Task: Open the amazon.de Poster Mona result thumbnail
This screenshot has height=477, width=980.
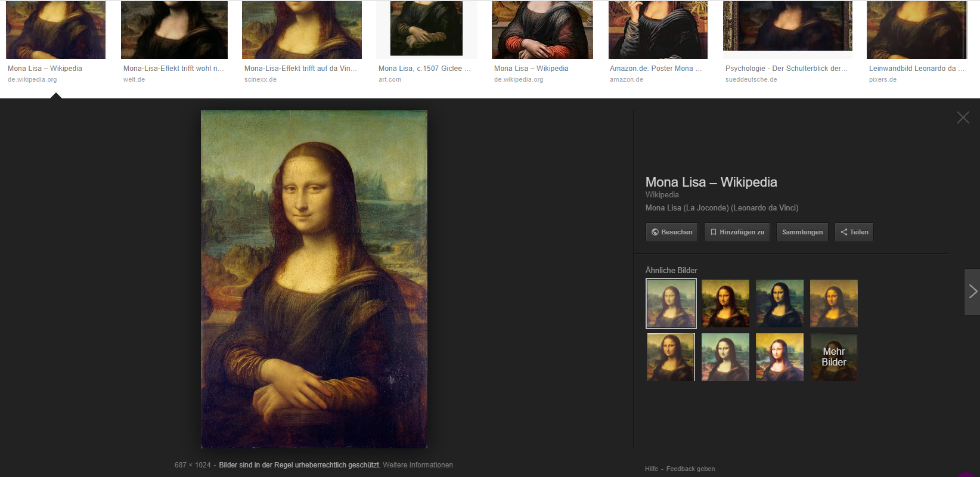Action: click(658, 30)
